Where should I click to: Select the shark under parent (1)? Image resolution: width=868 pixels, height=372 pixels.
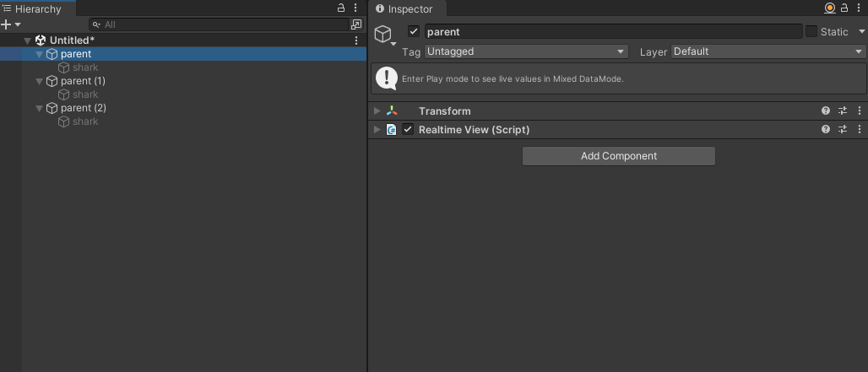point(85,94)
